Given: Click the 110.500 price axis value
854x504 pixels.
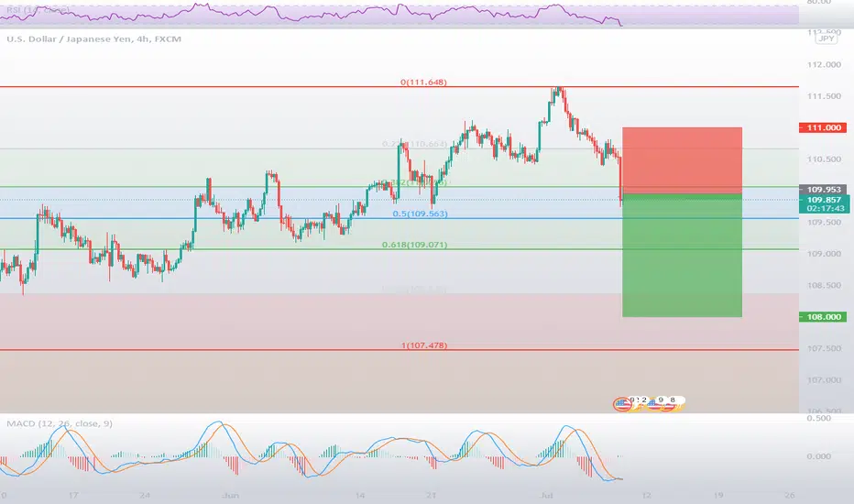Looking at the screenshot, I should pyautogui.click(x=824, y=159).
